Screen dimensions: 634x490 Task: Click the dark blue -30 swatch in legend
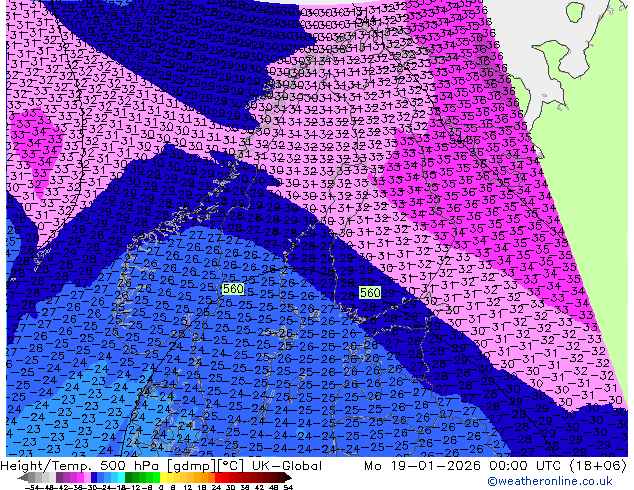pos(94,477)
